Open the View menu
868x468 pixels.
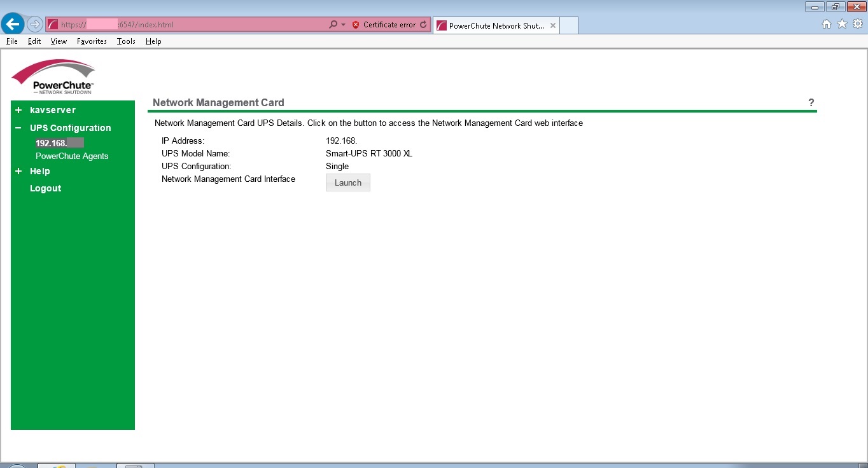[x=59, y=41]
